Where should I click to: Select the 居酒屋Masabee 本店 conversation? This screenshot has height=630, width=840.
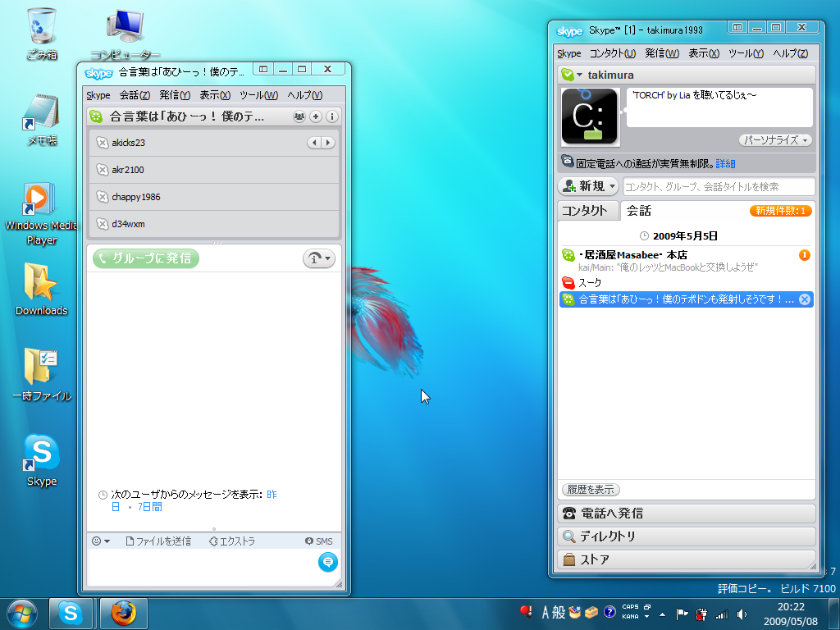click(687, 260)
